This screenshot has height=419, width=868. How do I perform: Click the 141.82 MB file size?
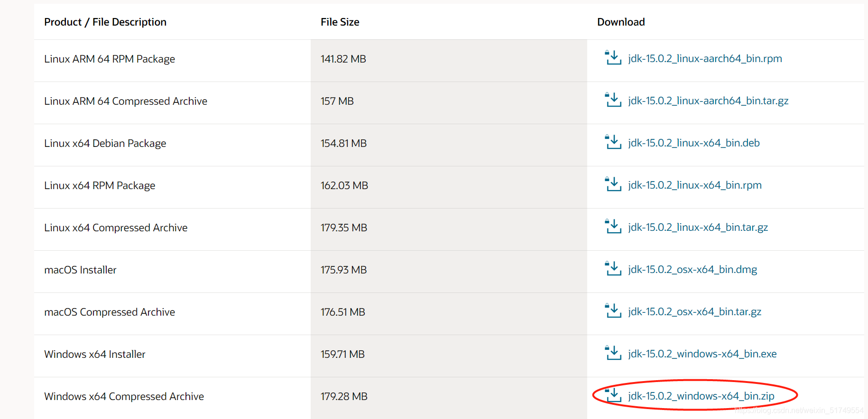343,59
